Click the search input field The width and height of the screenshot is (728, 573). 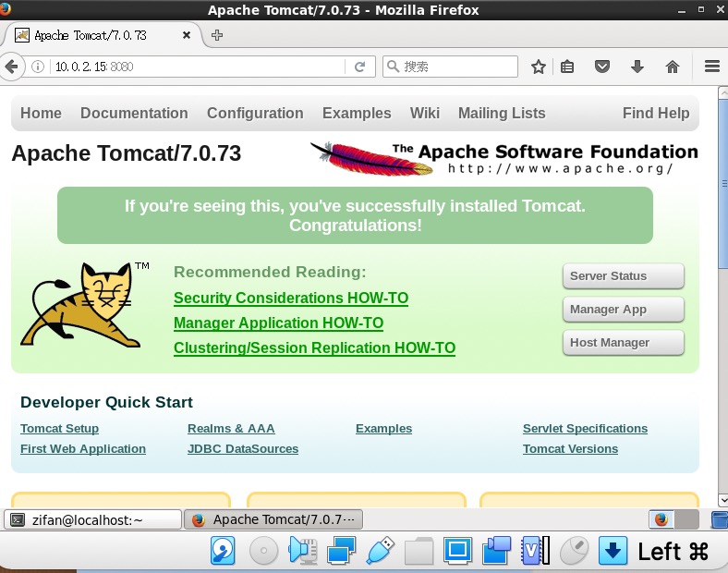click(450, 67)
